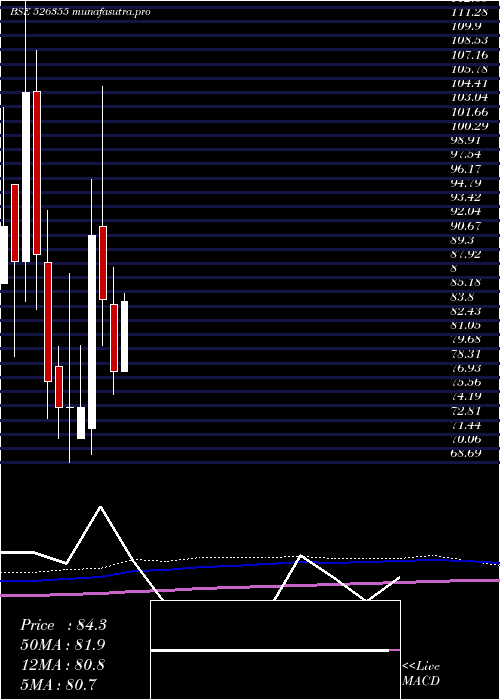Click the 5MA : 80.7 readout
500x700 pixels.
(x=59, y=684)
